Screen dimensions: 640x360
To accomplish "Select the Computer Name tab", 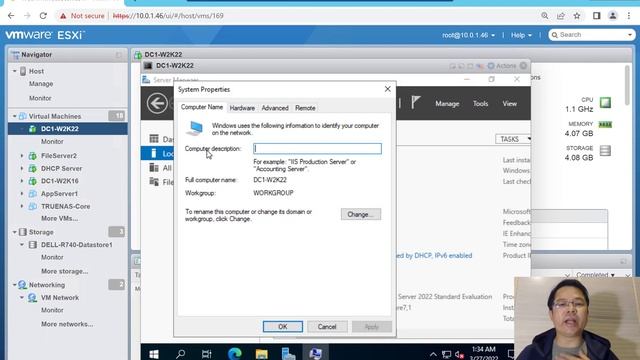I will pos(202,107).
